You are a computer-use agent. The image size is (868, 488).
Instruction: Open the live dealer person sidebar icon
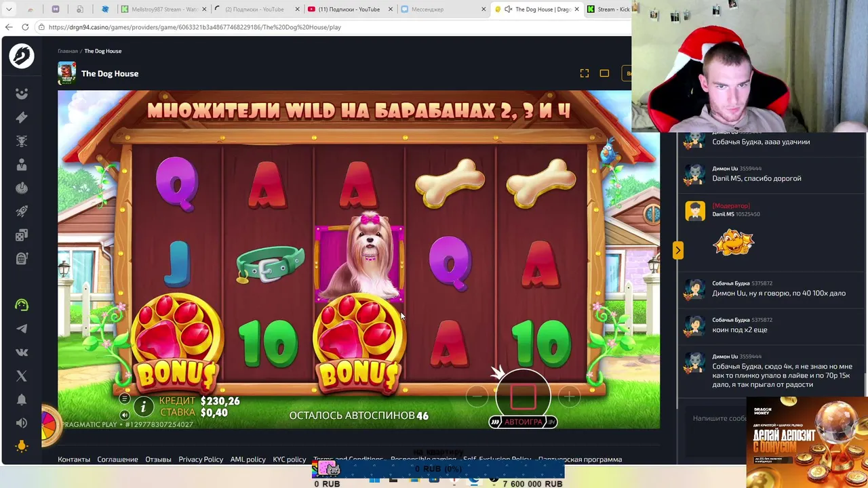tap(22, 164)
